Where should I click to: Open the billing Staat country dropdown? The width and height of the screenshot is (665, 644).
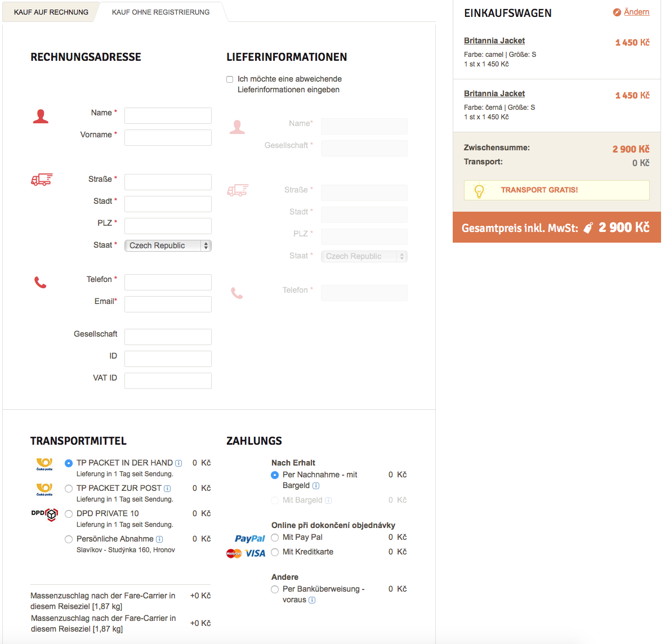click(168, 245)
